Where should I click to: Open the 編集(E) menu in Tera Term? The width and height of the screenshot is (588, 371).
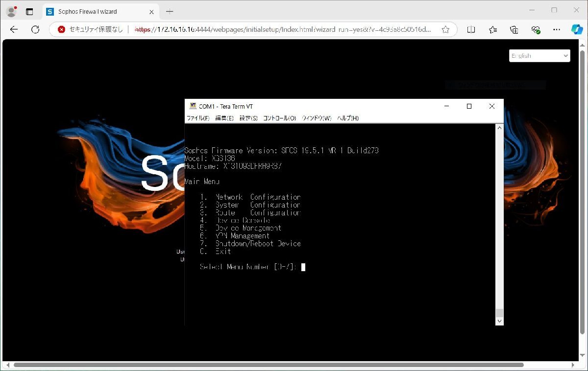pos(224,118)
